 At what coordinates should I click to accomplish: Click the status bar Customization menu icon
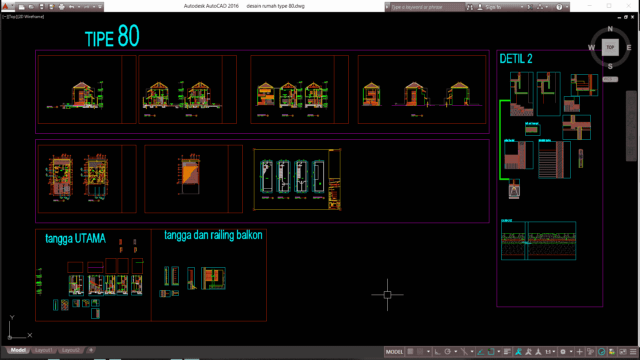point(633,352)
